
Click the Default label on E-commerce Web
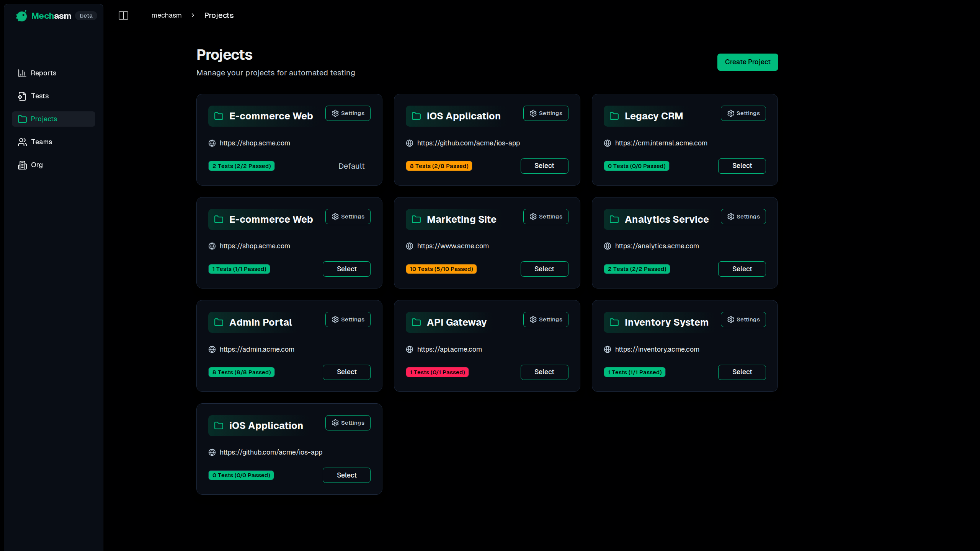click(x=351, y=166)
